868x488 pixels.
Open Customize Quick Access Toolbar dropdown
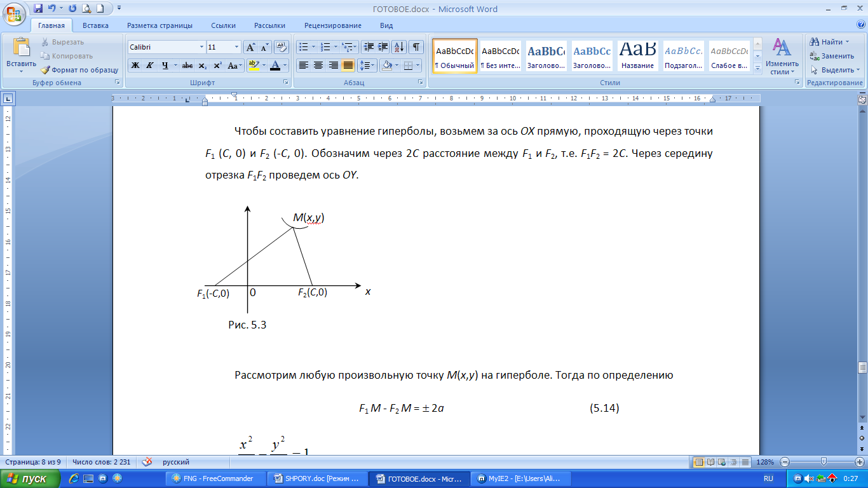(x=119, y=9)
